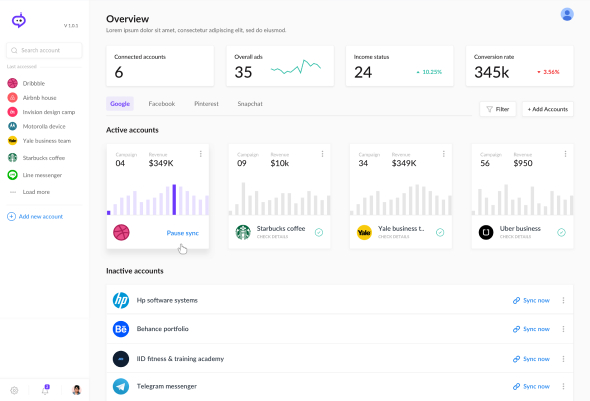The image size is (590, 401).
Task: Click the small user photo in sidebar footer
Action: (x=76, y=390)
